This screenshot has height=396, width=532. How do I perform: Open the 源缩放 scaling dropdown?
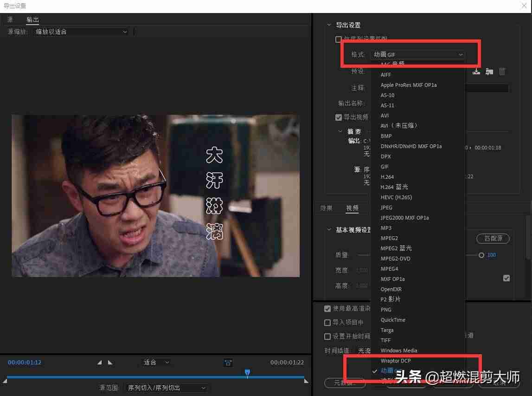click(81, 32)
